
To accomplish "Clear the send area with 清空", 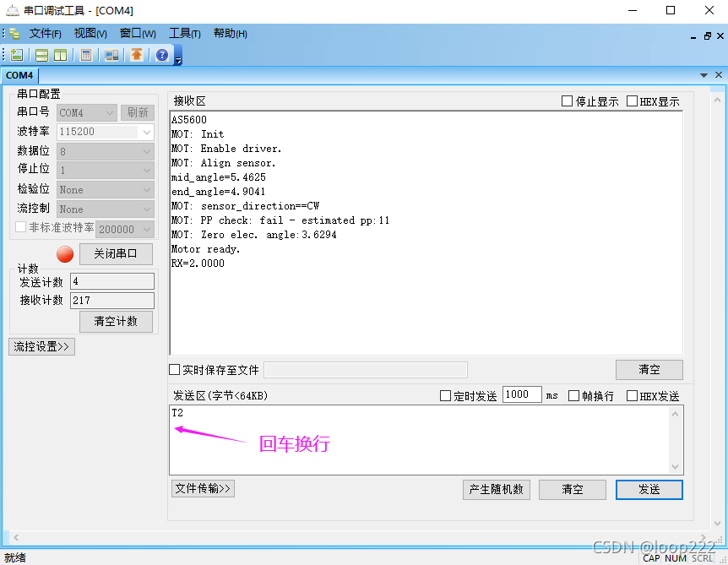I will coord(573,490).
